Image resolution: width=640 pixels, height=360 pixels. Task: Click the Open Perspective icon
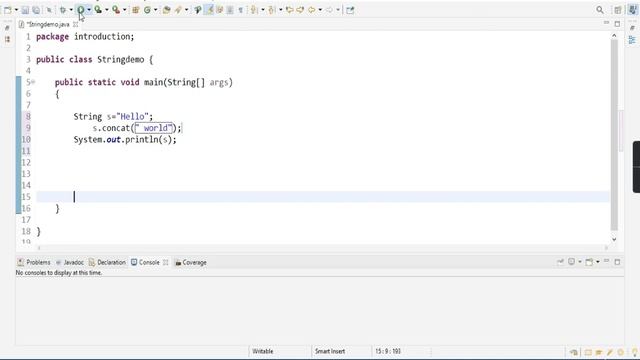pos(618,10)
